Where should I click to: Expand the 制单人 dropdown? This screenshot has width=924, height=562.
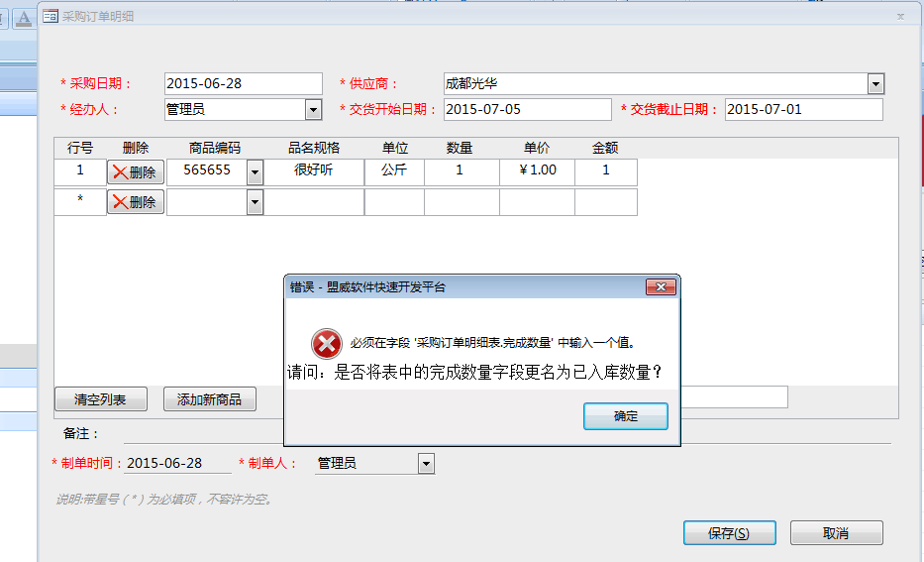pos(426,463)
